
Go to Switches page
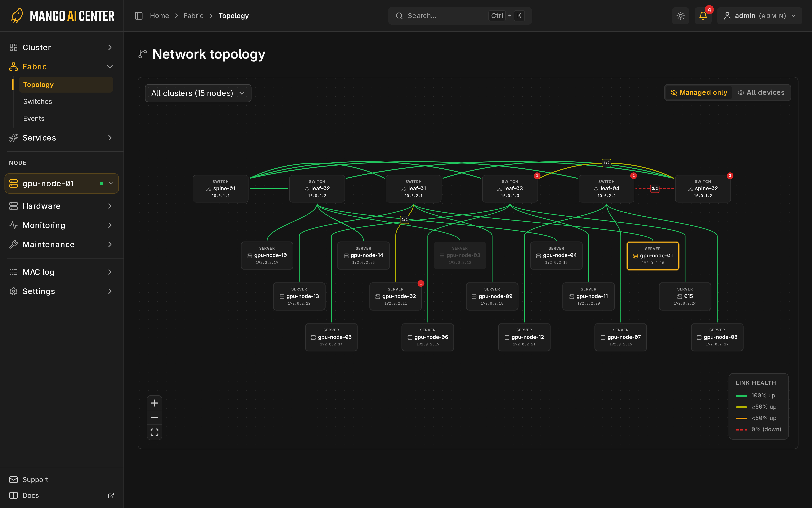coord(66,101)
